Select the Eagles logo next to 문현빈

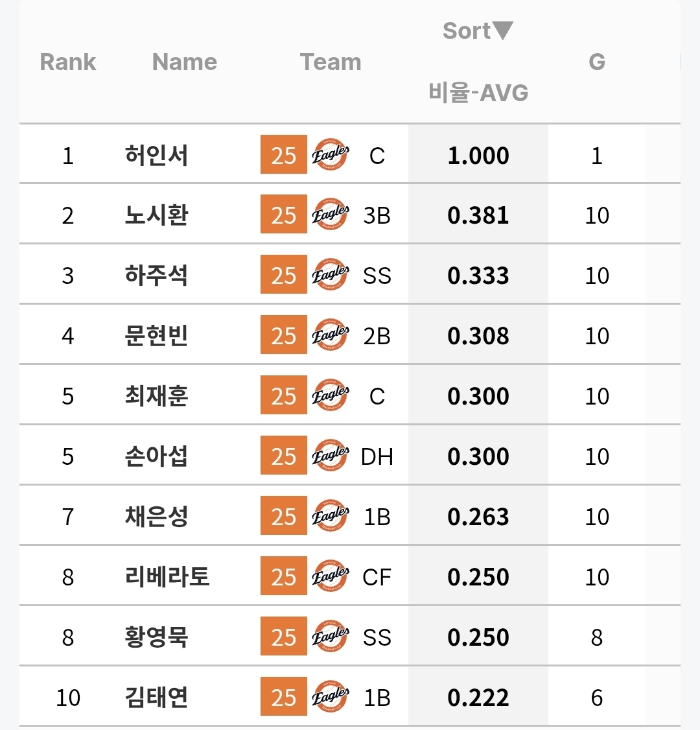(331, 336)
